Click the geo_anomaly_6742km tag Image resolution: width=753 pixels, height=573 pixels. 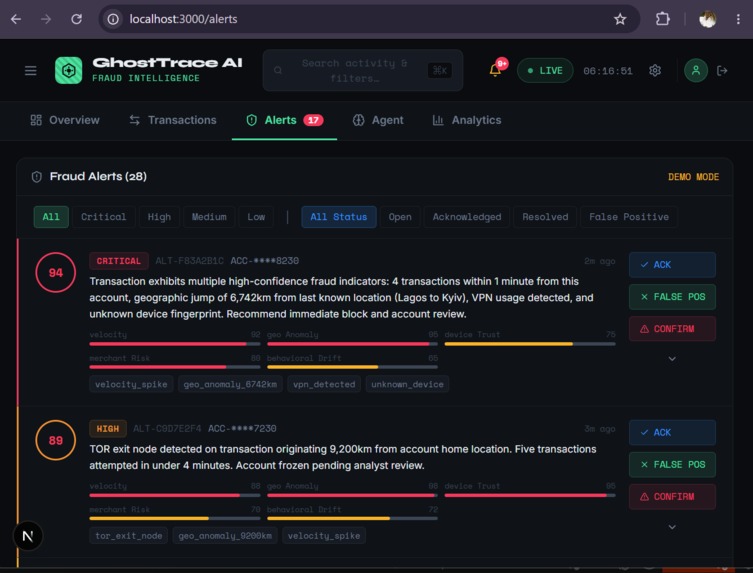(230, 384)
